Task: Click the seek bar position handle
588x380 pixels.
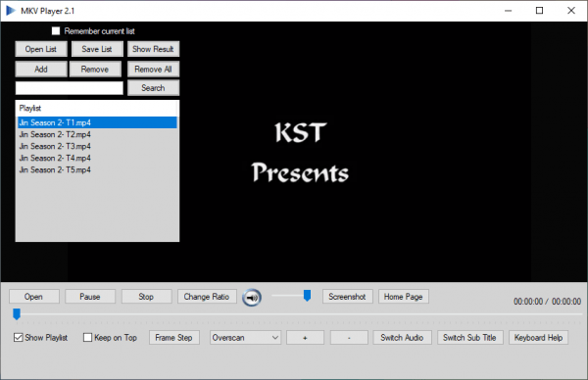Action: pos(17,314)
